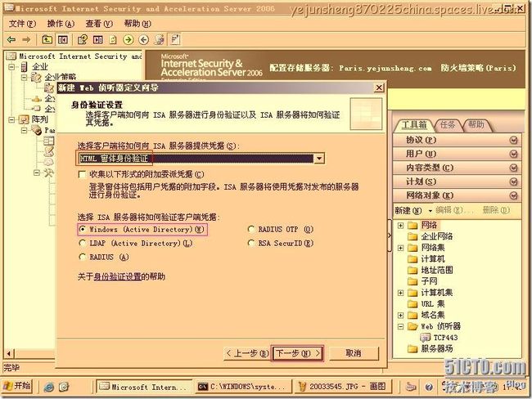Click the Forward arrow toolbar icon
This screenshot has height=399, width=532.
26,40
